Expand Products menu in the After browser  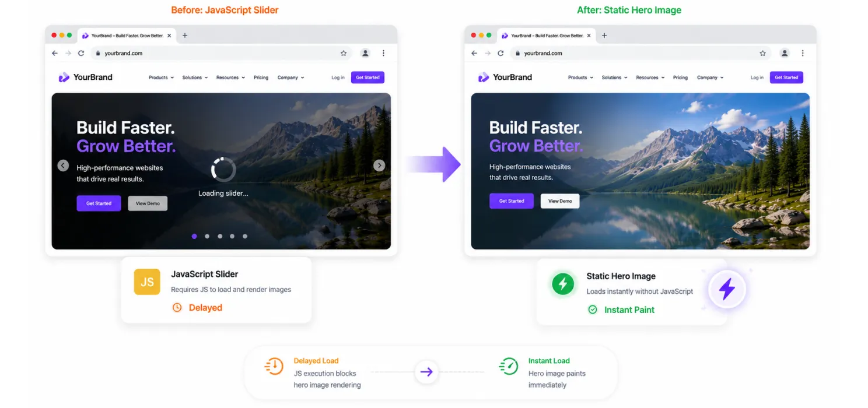click(580, 78)
